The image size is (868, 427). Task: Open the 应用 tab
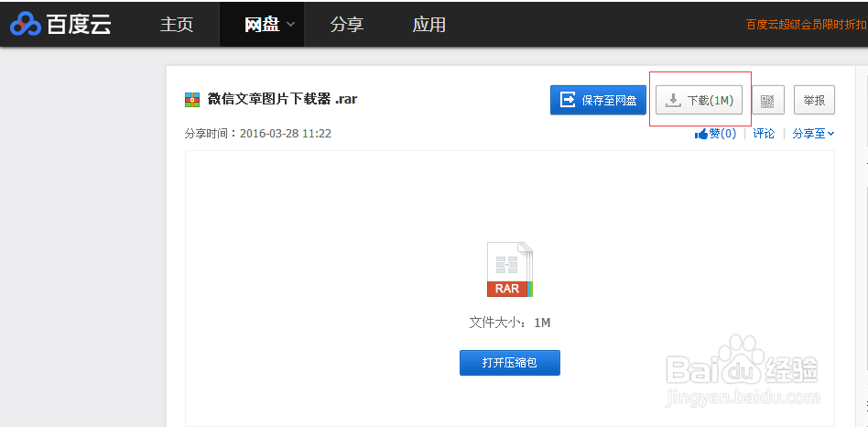tap(429, 25)
